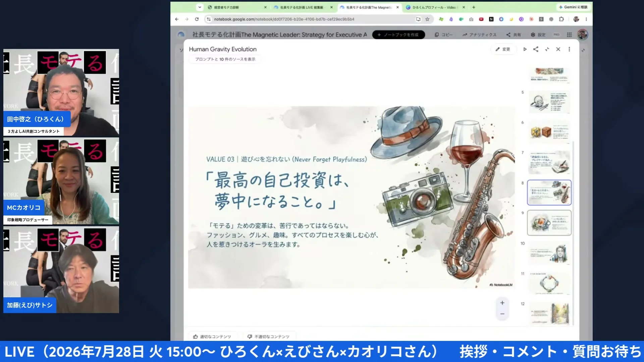Click the 不適切なコンテンツ thumbs-down button
The width and height of the screenshot is (644, 362).
[268, 336]
